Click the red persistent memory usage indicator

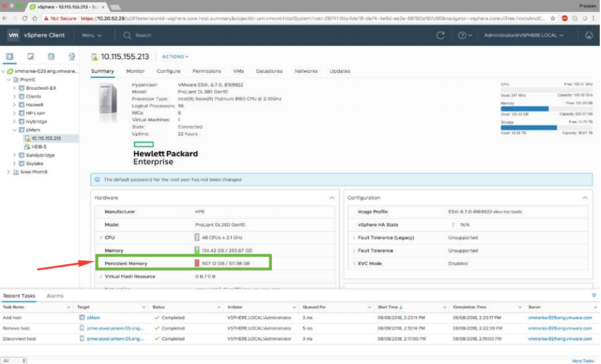[197, 263]
